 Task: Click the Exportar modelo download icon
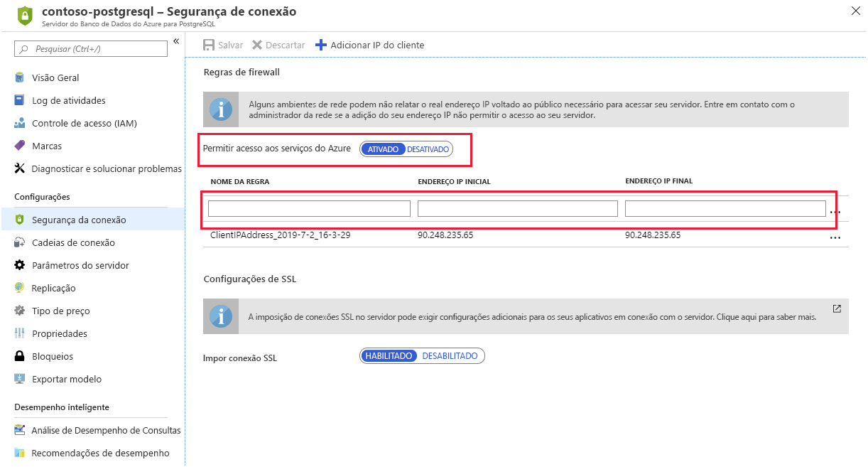click(20, 379)
